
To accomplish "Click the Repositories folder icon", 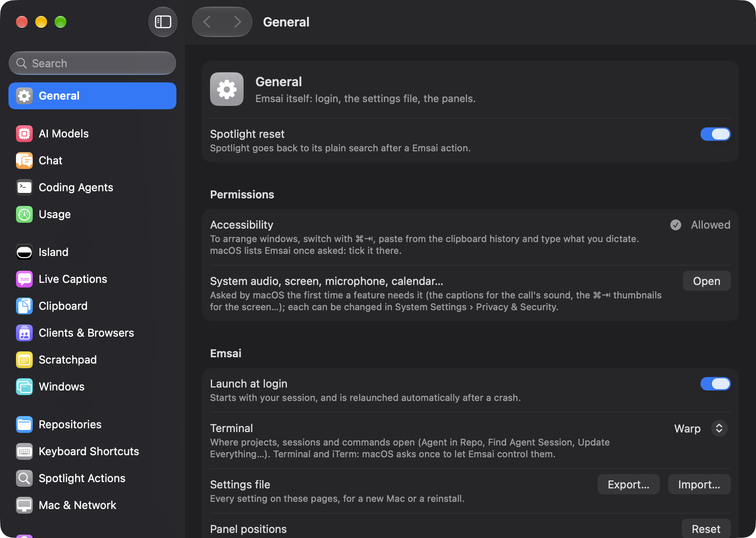I will pyautogui.click(x=24, y=425).
